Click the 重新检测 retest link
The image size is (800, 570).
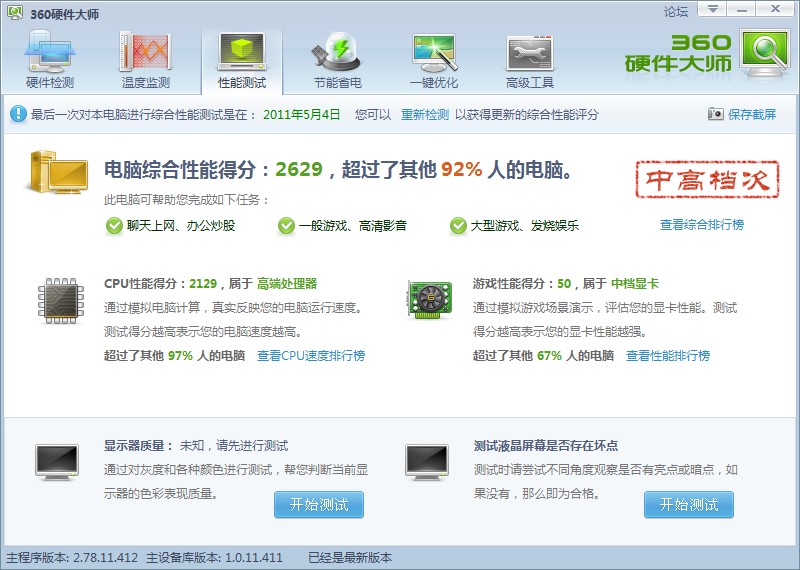tap(424, 114)
